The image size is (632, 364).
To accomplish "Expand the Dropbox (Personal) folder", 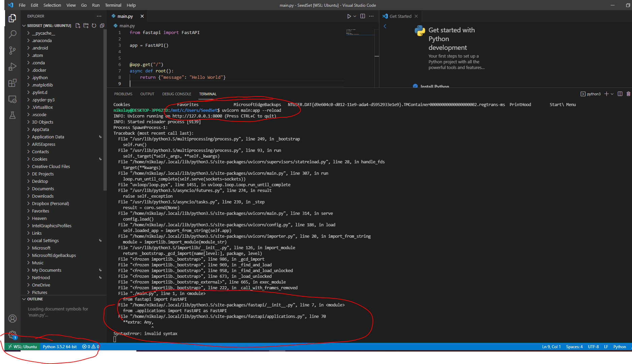I will 51,203.
